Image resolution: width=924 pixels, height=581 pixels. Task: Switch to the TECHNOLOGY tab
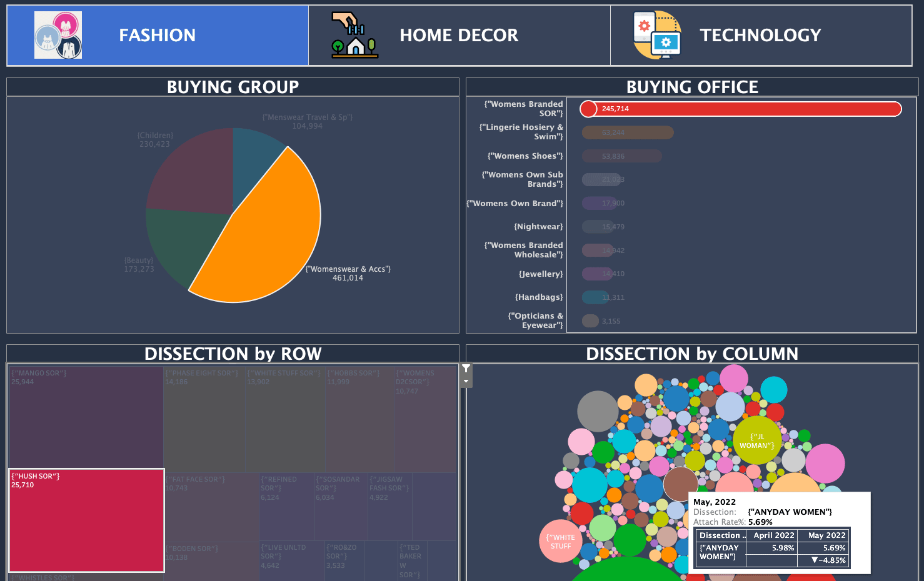click(760, 36)
